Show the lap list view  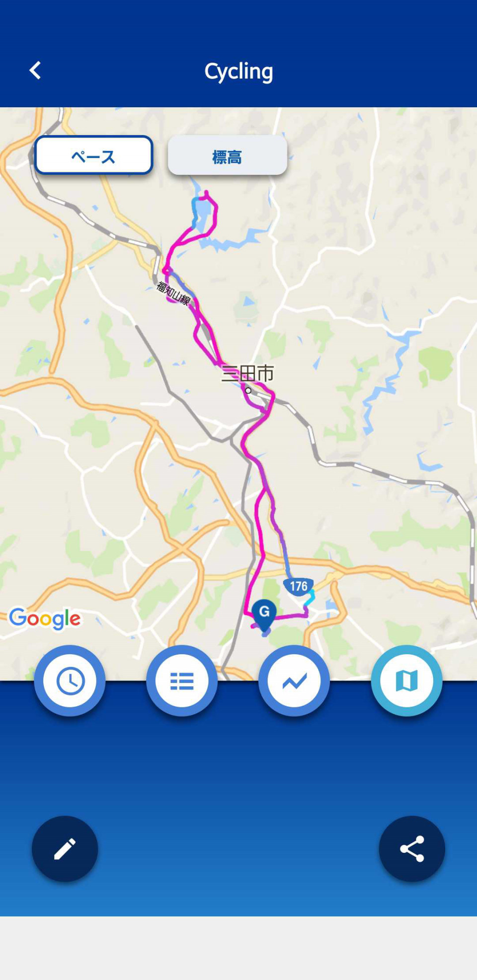click(182, 680)
